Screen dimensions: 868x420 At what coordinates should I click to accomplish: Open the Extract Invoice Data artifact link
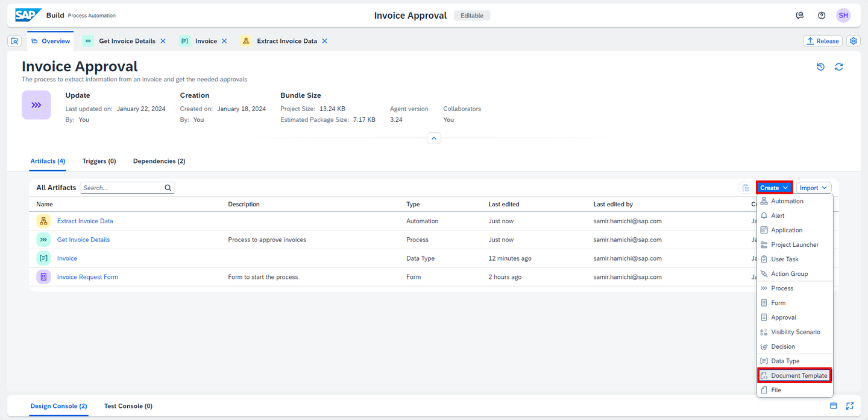tap(85, 221)
